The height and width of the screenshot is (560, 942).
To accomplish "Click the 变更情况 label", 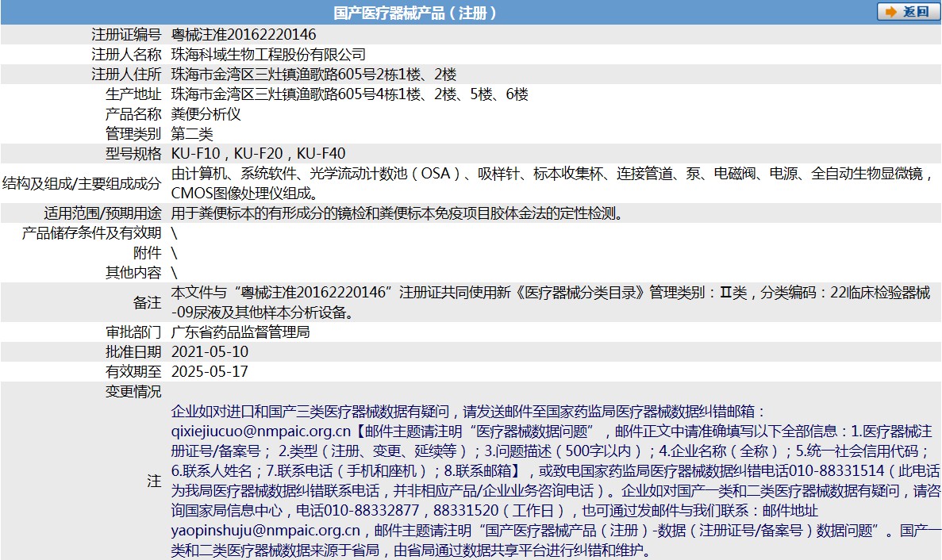I will (133, 391).
